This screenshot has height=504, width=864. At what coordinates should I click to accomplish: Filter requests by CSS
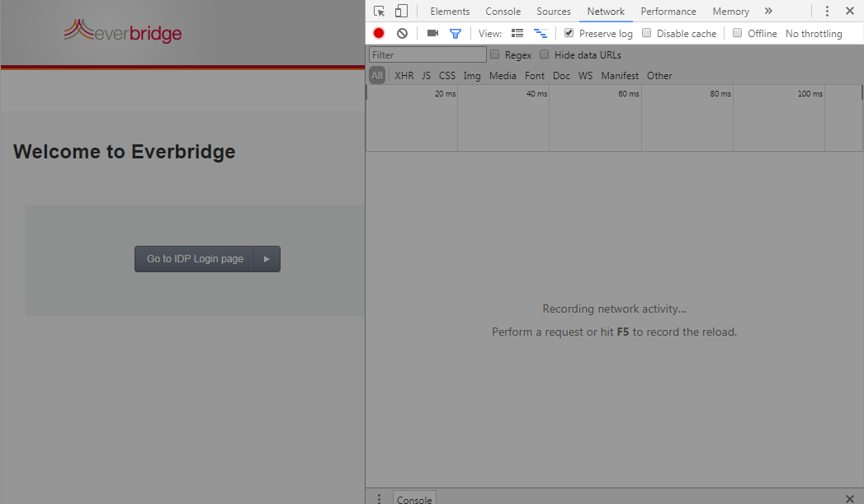tap(447, 75)
